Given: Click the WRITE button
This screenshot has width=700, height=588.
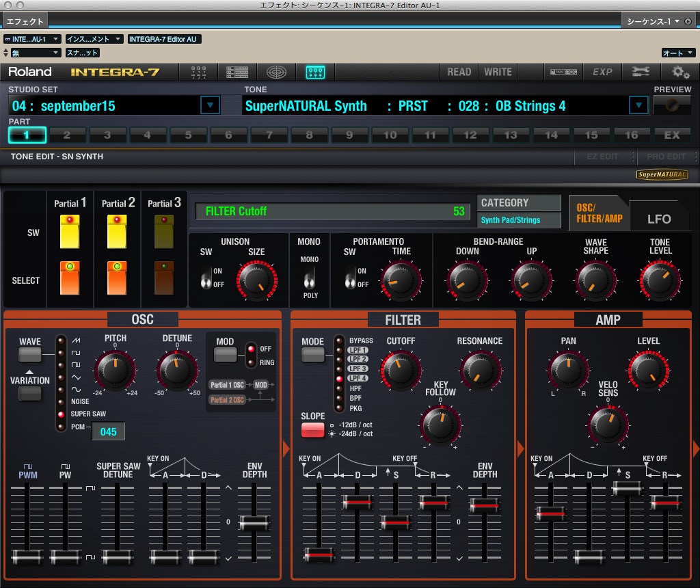Looking at the screenshot, I should (x=498, y=72).
